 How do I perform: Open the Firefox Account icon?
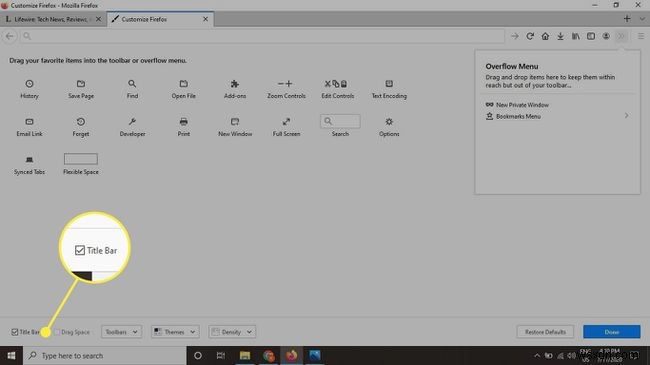(x=606, y=36)
